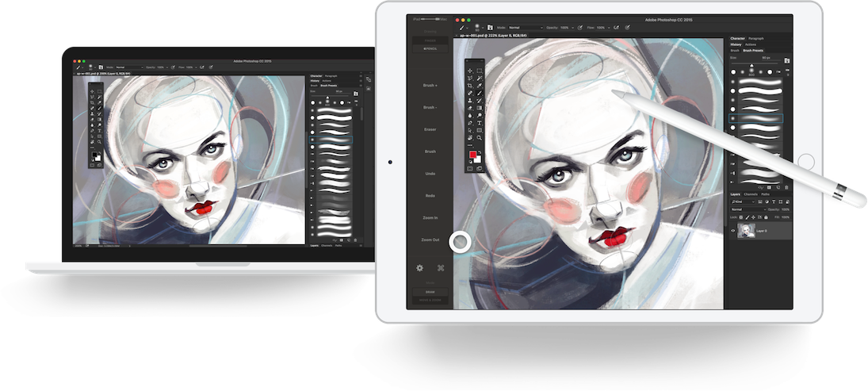This screenshot has width=868, height=391.
Task: Activate the Eyedropper tool on iPad
Action: click(480, 86)
